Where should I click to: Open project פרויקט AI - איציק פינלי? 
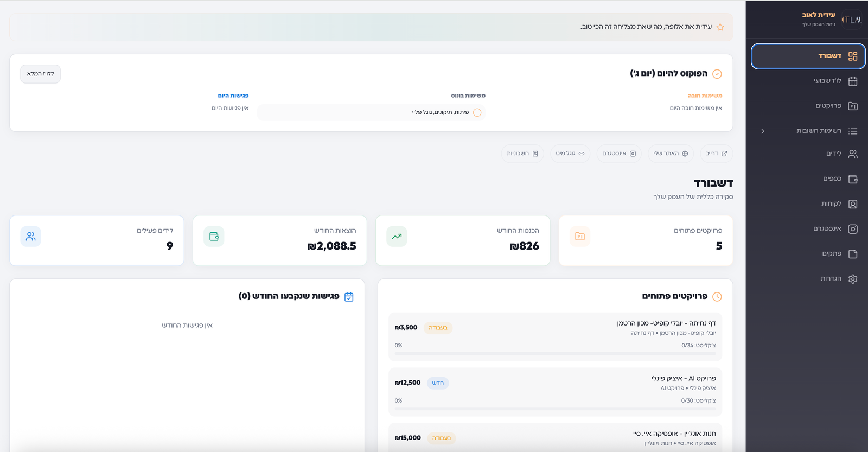pos(556,392)
